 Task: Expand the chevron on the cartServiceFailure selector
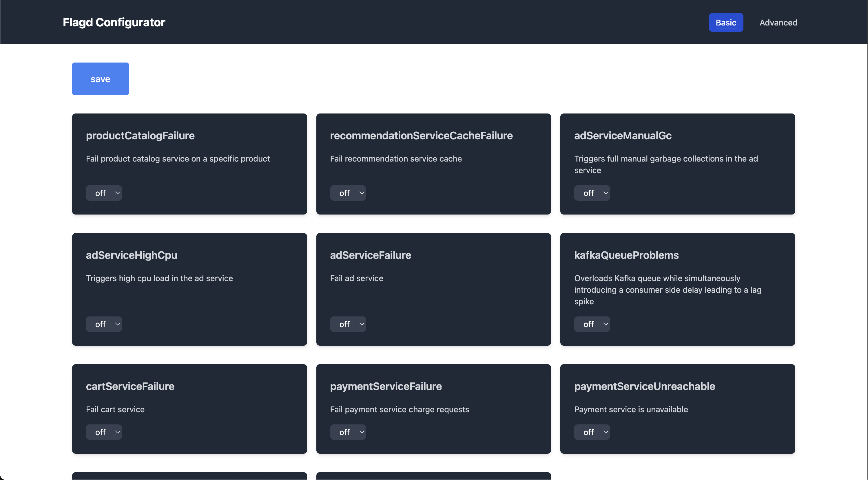coord(117,432)
